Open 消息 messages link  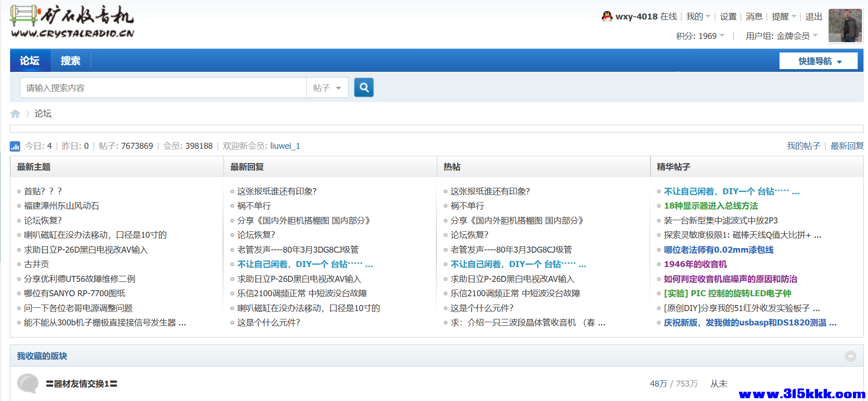coord(754,16)
